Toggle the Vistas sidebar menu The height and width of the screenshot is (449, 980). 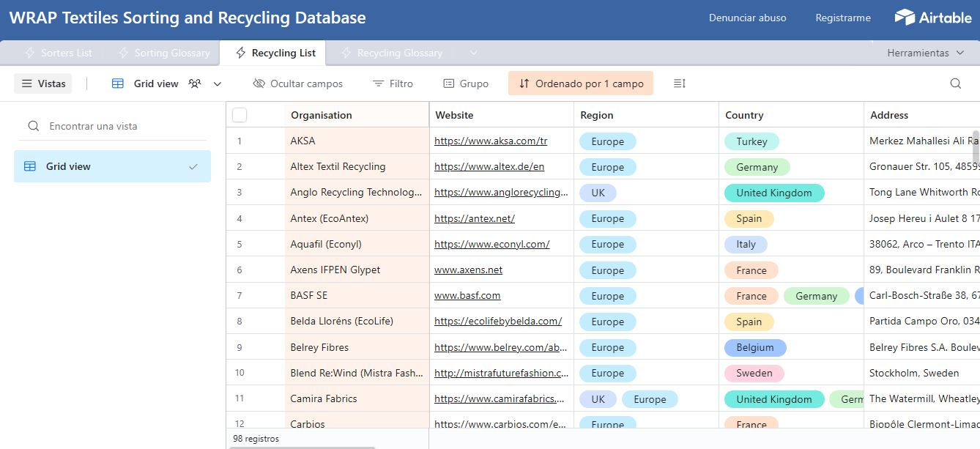(x=43, y=84)
